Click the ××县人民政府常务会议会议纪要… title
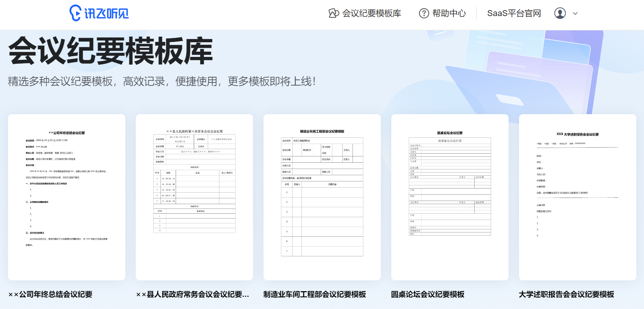Viewport: 644px width, 309px height. tap(193, 294)
